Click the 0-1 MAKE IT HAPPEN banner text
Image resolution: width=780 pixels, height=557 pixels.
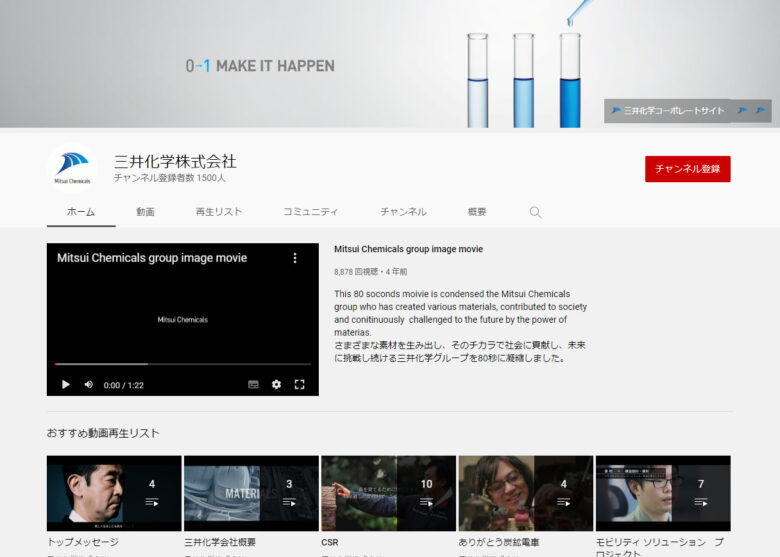tap(260, 66)
